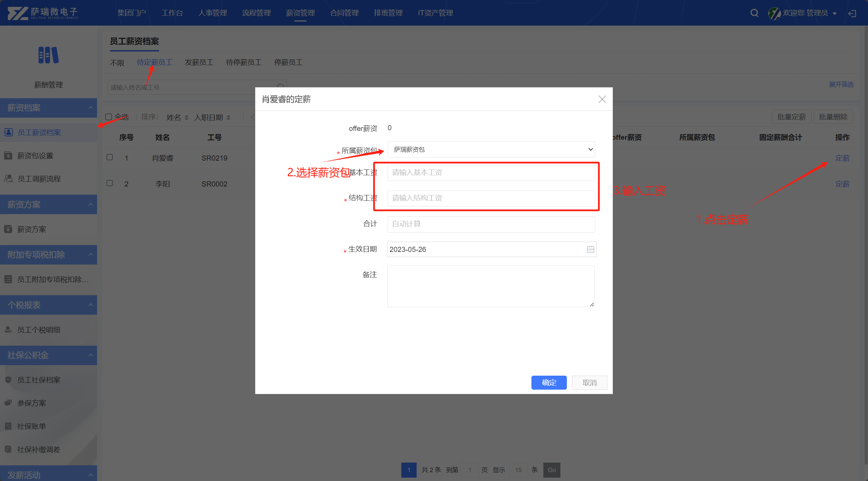Switch to the 发薪员工 tab
This screenshot has height=481, width=868.
coord(199,62)
